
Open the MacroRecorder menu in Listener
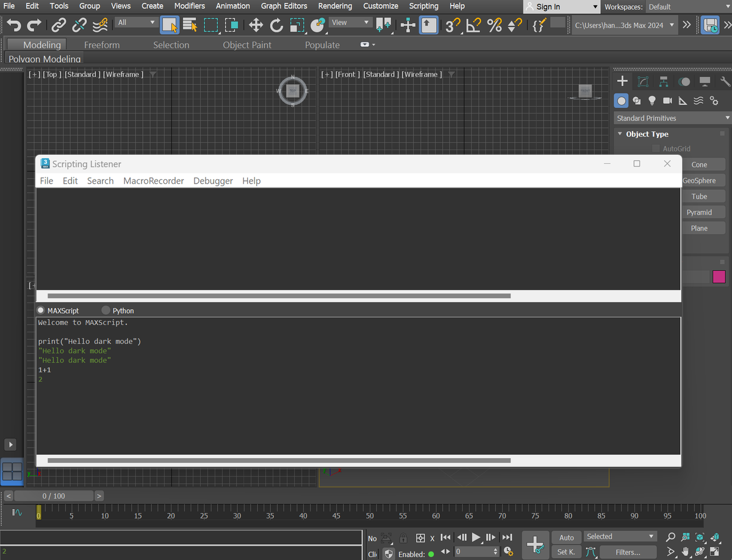coord(153,181)
